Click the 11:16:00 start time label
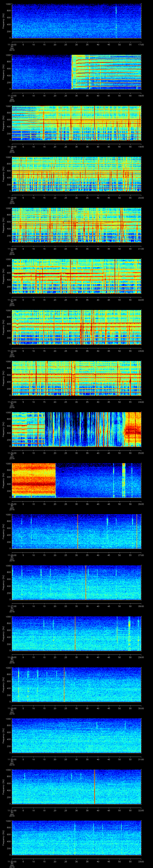 point(12,44)
